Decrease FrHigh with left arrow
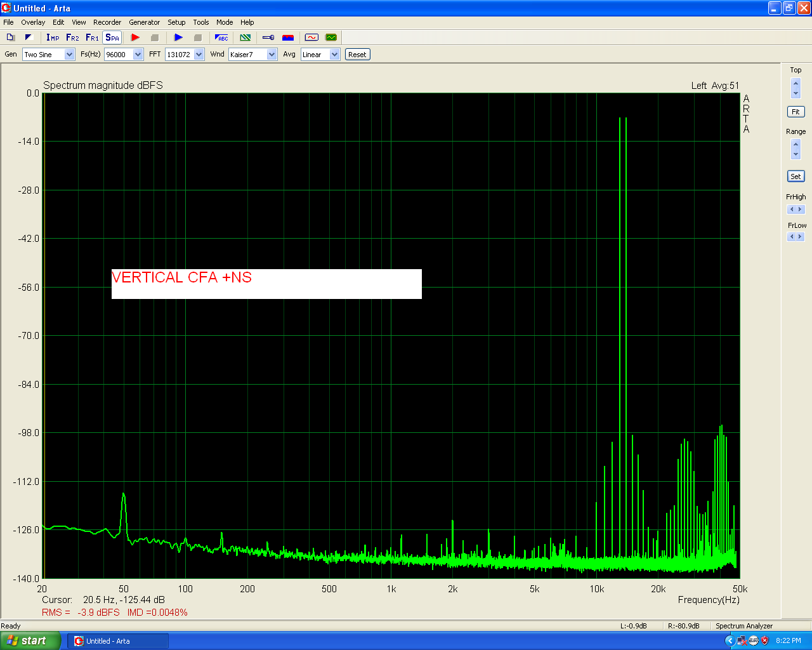This screenshot has height=650, width=812. (791, 209)
